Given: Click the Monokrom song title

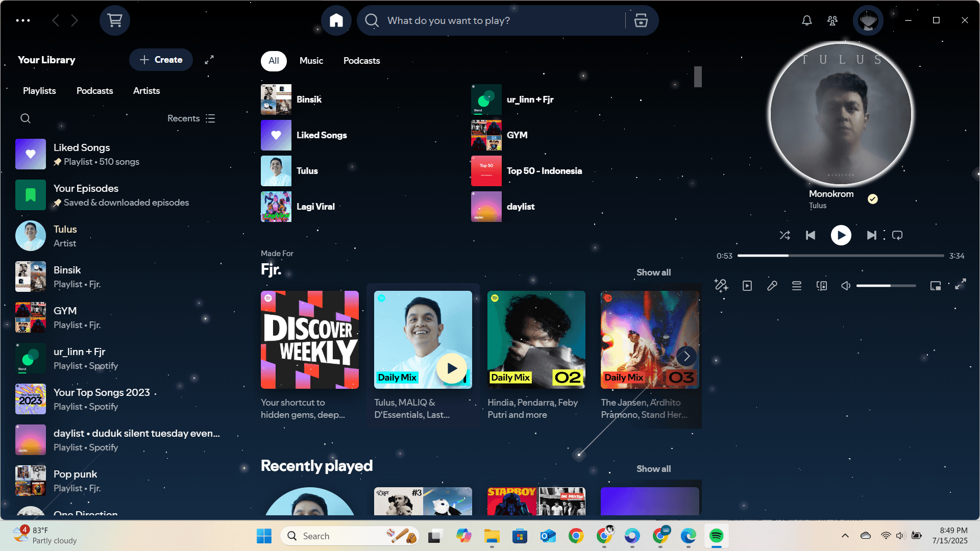Looking at the screenshot, I should 831,194.
